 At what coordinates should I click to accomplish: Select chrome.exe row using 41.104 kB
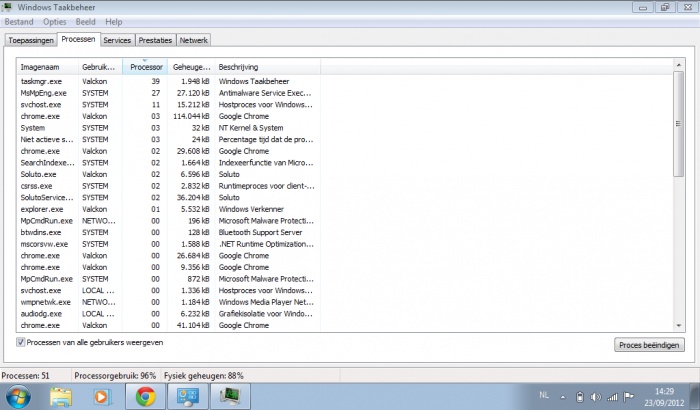(x=168, y=325)
